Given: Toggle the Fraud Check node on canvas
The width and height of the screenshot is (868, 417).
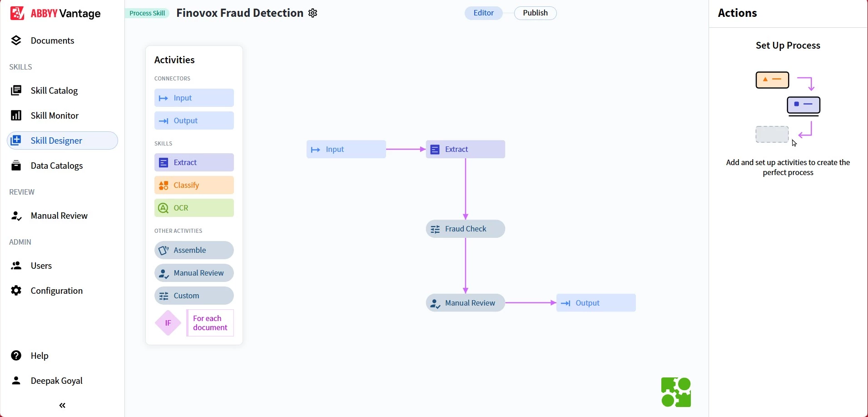Looking at the screenshot, I should 465,229.
